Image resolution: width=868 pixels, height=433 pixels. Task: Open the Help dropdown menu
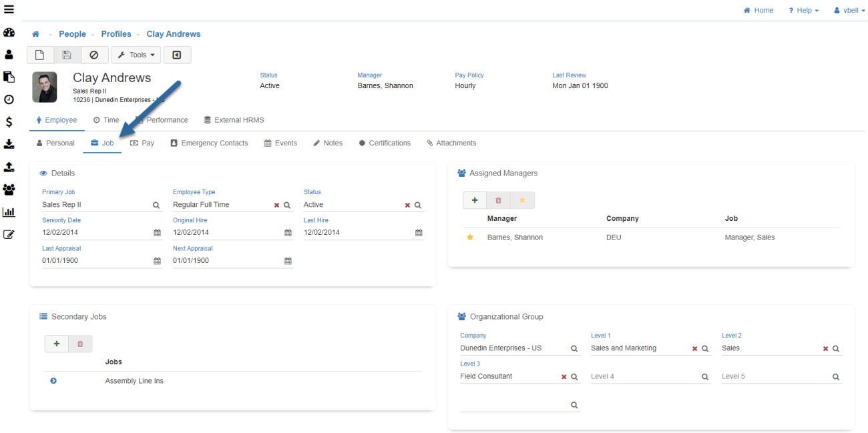pyautogui.click(x=803, y=11)
